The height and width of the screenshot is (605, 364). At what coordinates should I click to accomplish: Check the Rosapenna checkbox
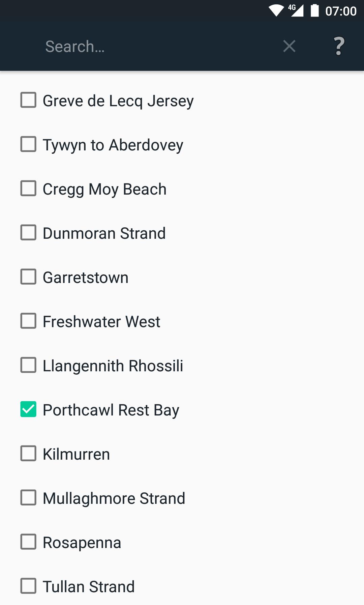[28, 542]
